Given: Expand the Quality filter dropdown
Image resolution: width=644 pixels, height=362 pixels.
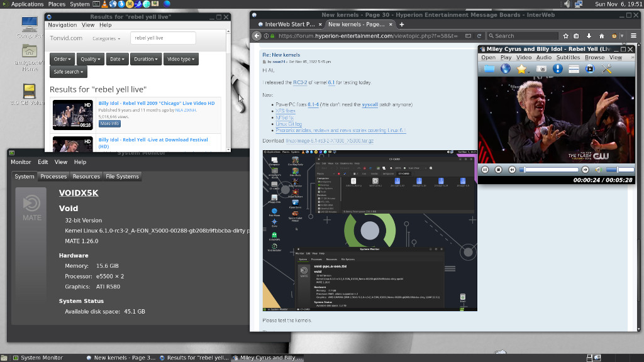Looking at the screenshot, I should point(91,59).
